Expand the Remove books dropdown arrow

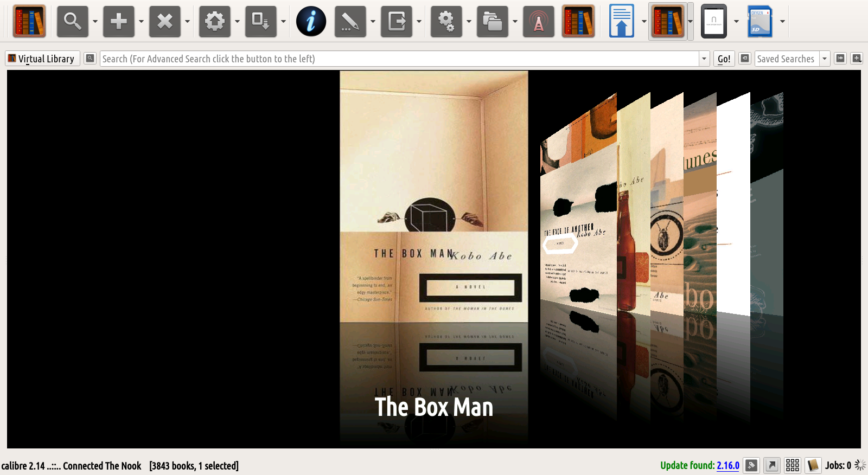click(187, 22)
